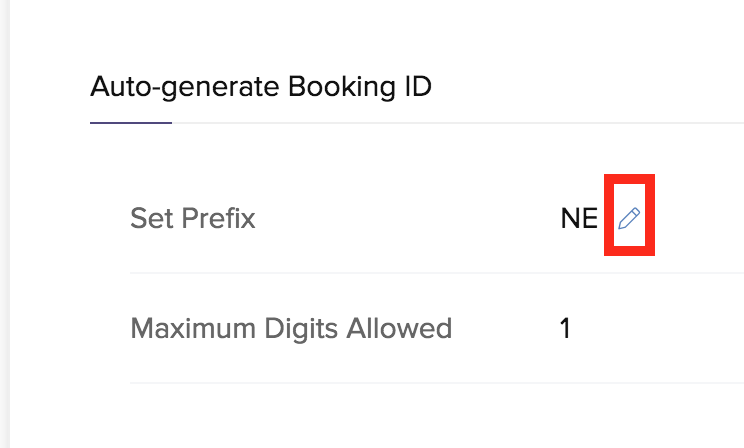The image size is (744, 448).
Task: Click the word Booking in the heading
Action: [x=342, y=87]
